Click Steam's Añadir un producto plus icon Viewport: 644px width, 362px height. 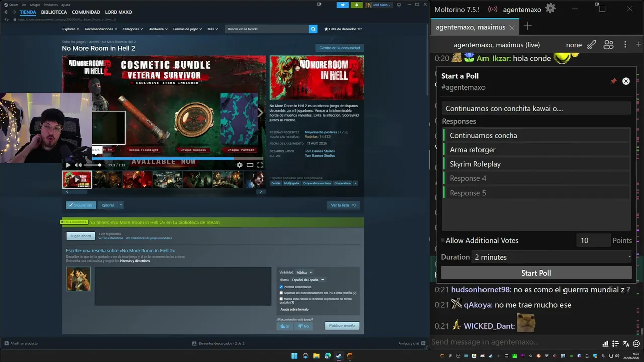6,343
